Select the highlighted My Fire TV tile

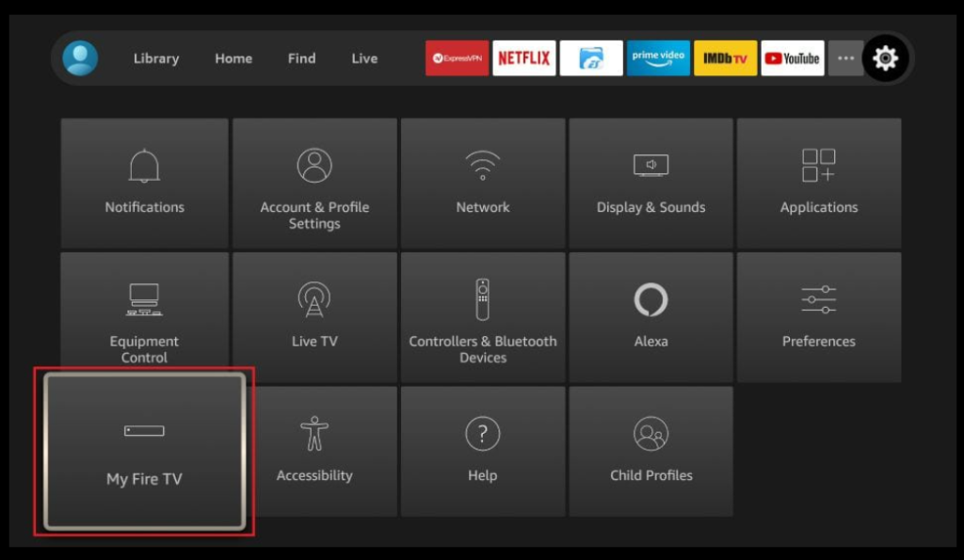tap(144, 453)
